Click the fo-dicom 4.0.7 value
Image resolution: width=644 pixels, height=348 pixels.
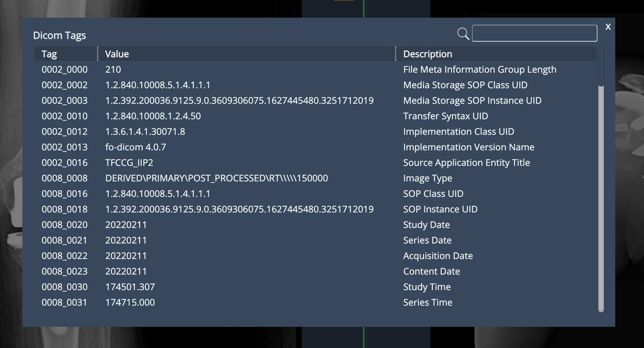click(x=135, y=147)
